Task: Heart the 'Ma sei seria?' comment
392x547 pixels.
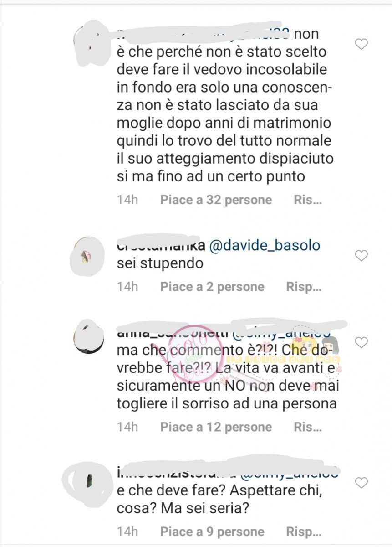Action: [361, 483]
